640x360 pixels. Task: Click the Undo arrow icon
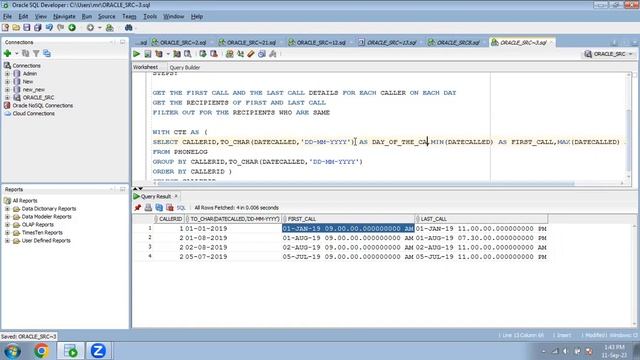point(49,28)
